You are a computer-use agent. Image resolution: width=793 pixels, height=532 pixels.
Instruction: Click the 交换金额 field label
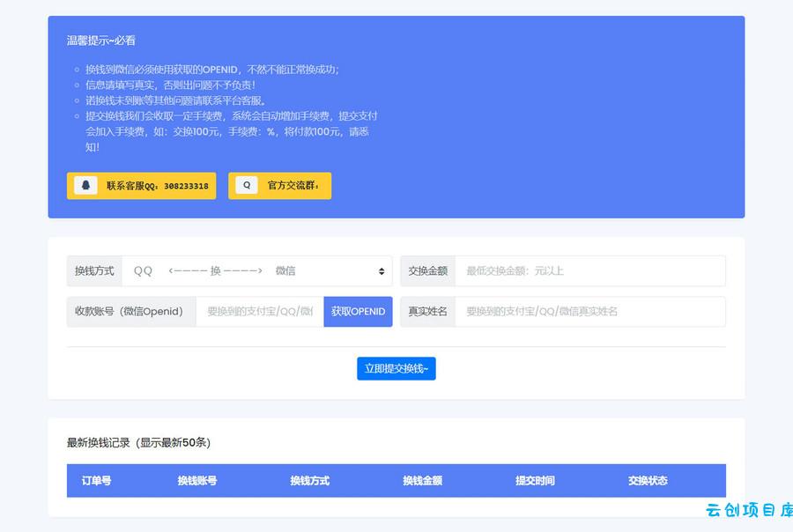(428, 271)
